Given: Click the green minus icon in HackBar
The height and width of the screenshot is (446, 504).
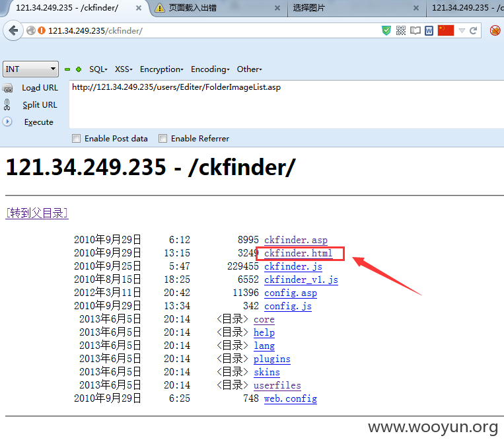Looking at the screenshot, I should pos(67,69).
